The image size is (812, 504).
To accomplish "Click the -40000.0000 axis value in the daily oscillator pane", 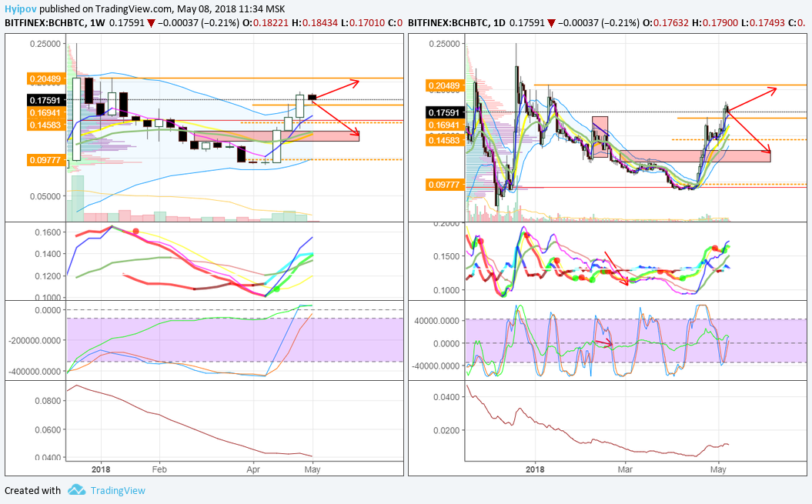I will (435, 365).
